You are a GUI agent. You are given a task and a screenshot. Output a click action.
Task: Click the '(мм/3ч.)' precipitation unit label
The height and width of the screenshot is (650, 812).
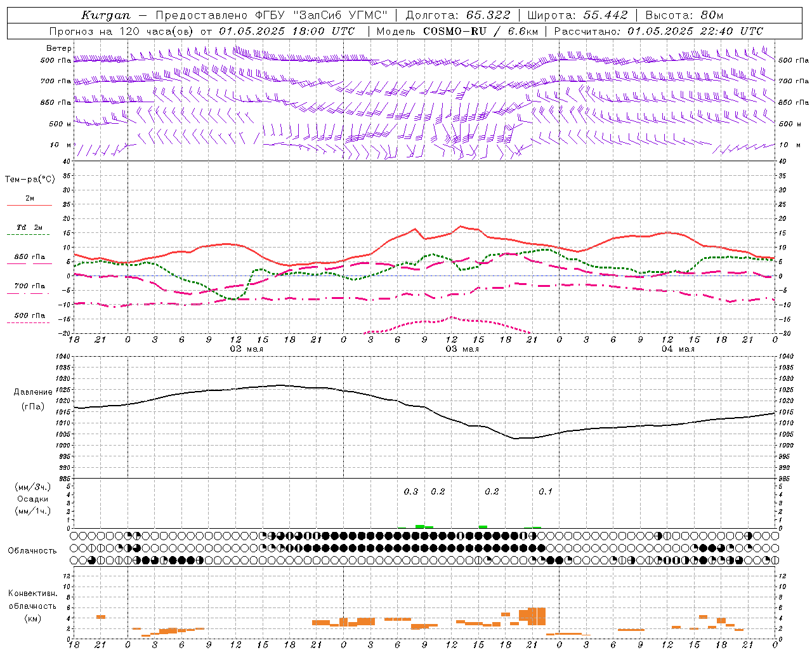coord(33,487)
